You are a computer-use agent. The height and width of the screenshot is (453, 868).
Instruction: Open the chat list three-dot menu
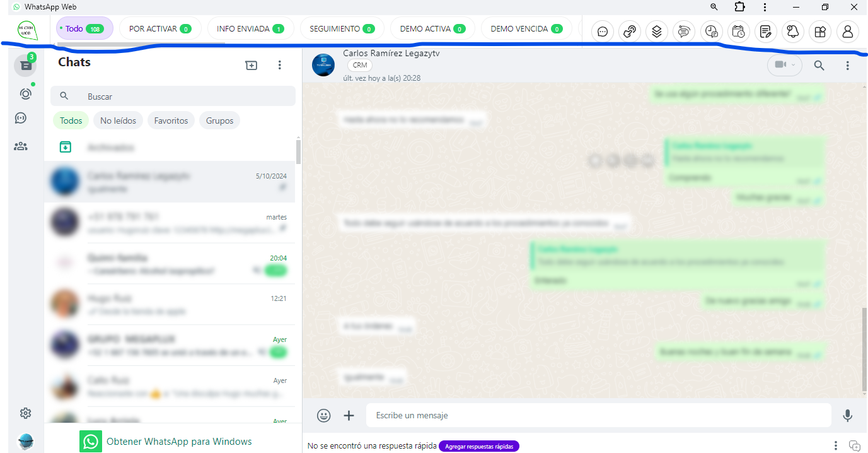click(x=280, y=65)
